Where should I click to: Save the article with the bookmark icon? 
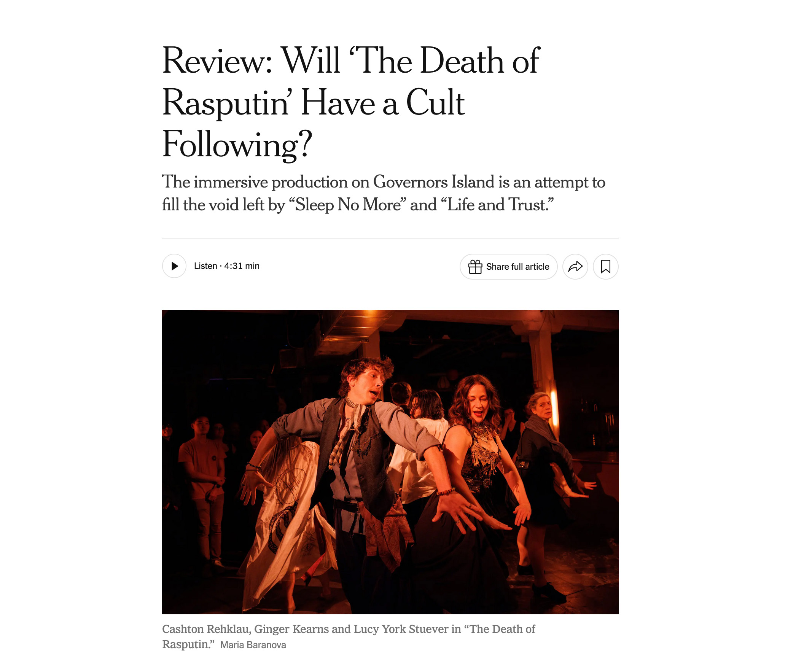pyautogui.click(x=605, y=267)
